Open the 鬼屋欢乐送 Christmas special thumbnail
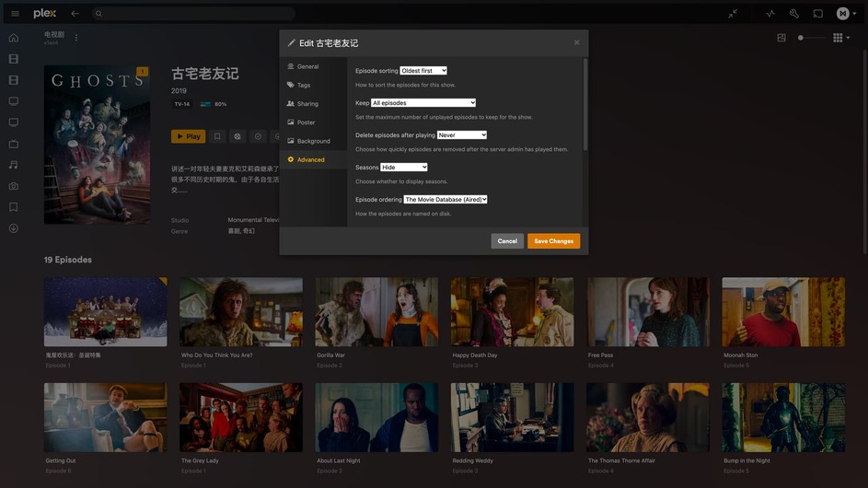 [105, 312]
